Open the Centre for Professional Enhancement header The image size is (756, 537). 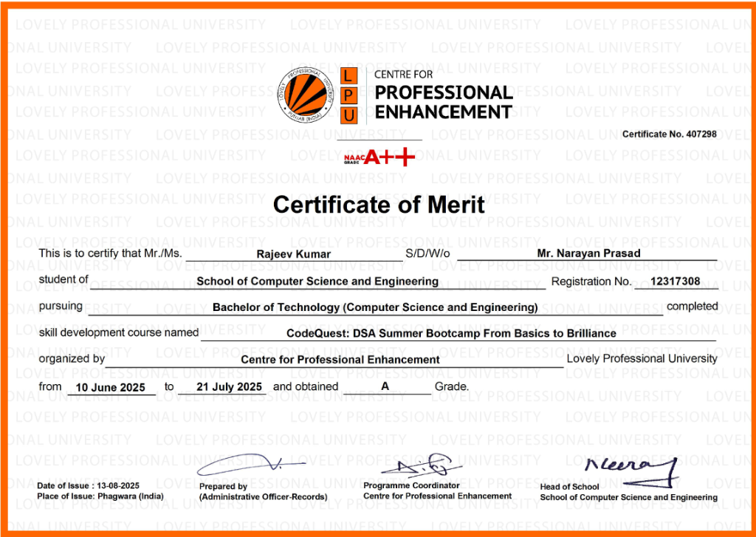441,95
